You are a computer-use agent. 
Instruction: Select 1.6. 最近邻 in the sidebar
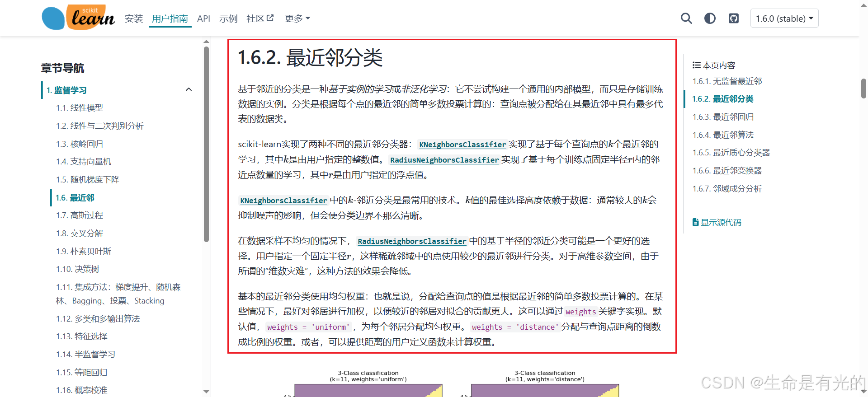(75, 198)
